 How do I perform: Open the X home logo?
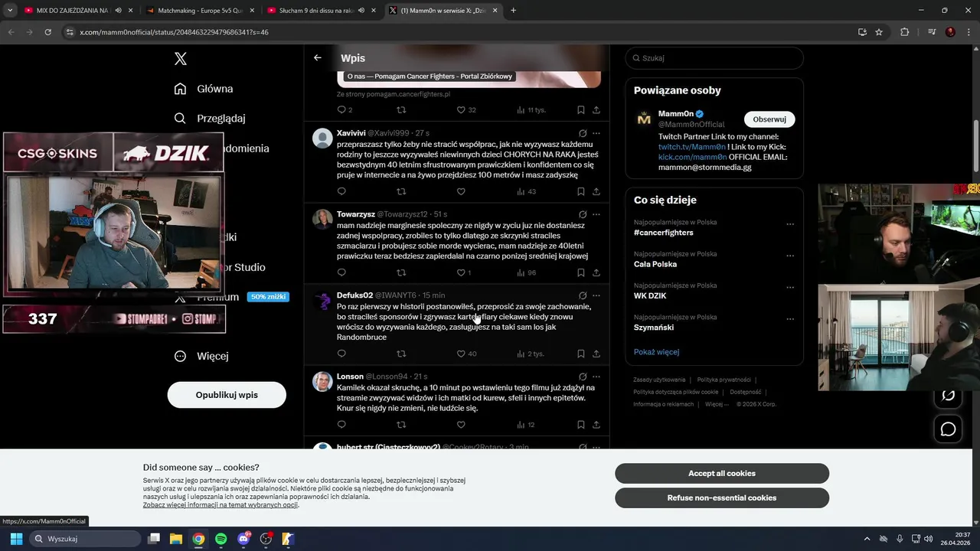click(180, 59)
